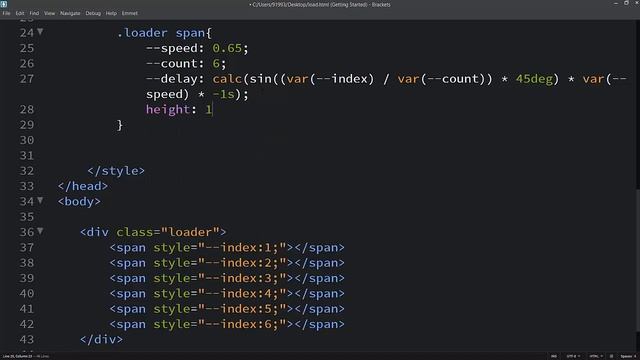Click the opening <body> tag
Image resolution: width=640 pixels, height=360 pixels.
(79, 201)
